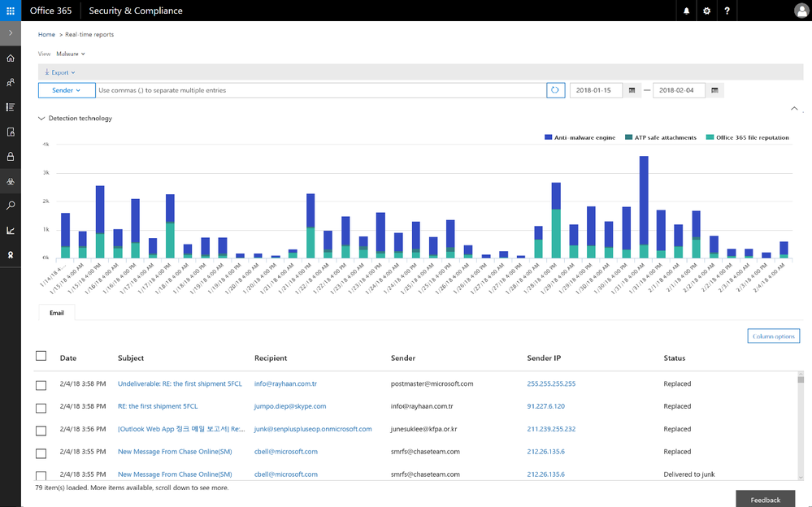Image resolution: width=812 pixels, height=507 pixels.
Task: Click the Column options button
Action: click(x=773, y=336)
